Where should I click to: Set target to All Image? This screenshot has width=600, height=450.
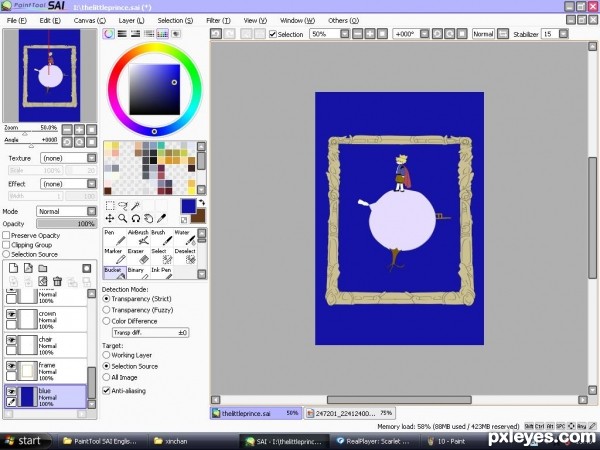(106, 377)
